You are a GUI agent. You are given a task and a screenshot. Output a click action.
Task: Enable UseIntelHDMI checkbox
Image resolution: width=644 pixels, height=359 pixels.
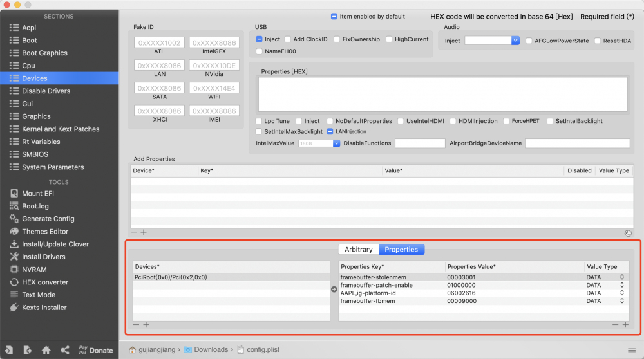(x=401, y=121)
